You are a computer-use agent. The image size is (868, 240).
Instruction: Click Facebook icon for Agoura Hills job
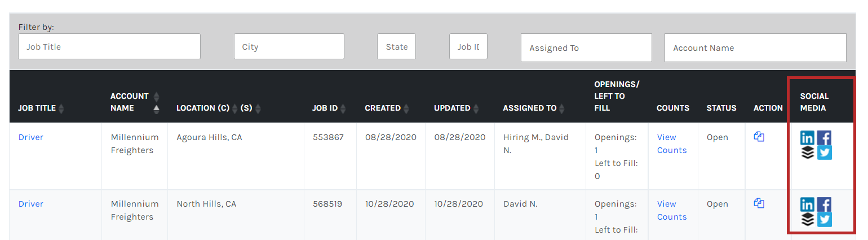pos(824,138)
